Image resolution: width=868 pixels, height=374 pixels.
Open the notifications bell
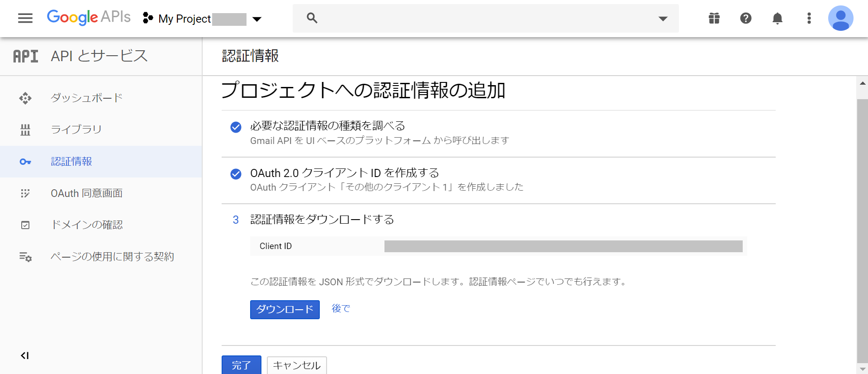pyautogui.click(x=778, y=18)
